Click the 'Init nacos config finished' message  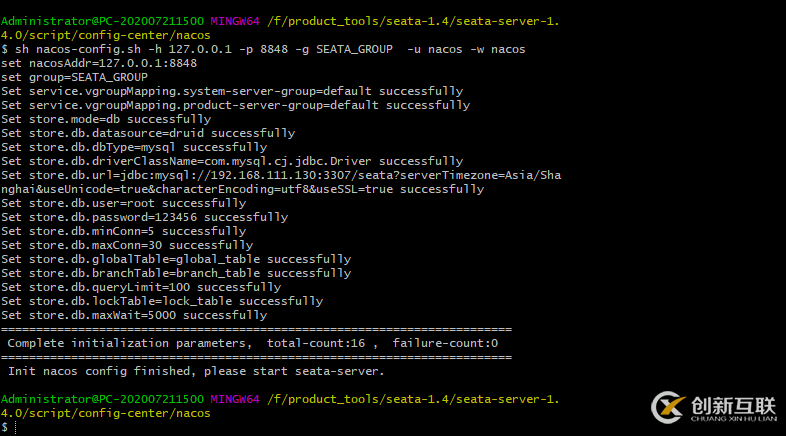pyautogui.click(x=196, y=371)
